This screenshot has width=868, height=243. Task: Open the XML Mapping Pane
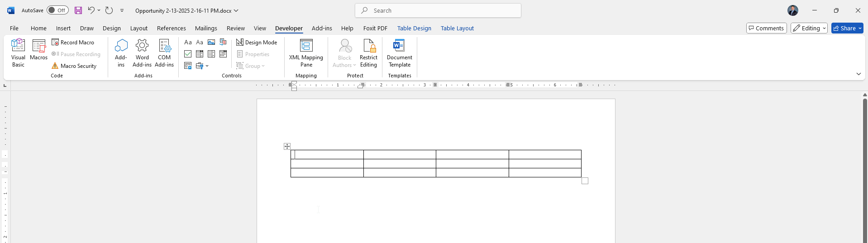coord(306,53)
